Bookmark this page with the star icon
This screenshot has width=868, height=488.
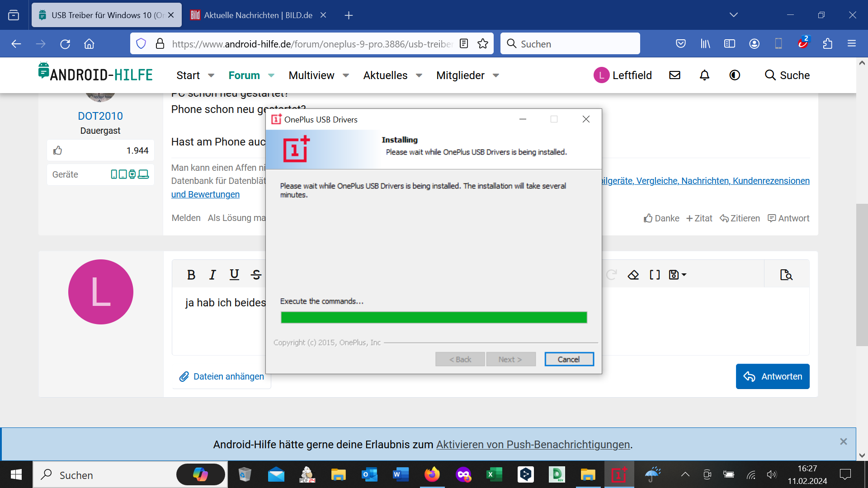pos(483,44)
